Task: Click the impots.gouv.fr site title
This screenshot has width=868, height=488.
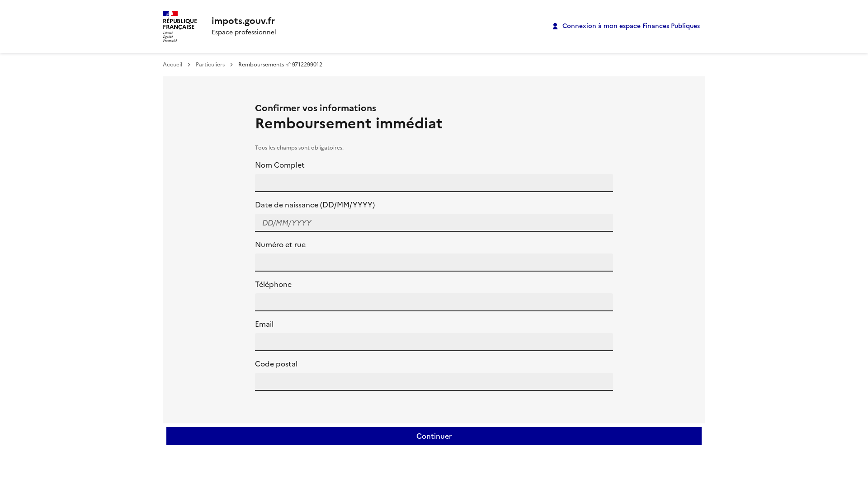Action: [x=243, y=21]
